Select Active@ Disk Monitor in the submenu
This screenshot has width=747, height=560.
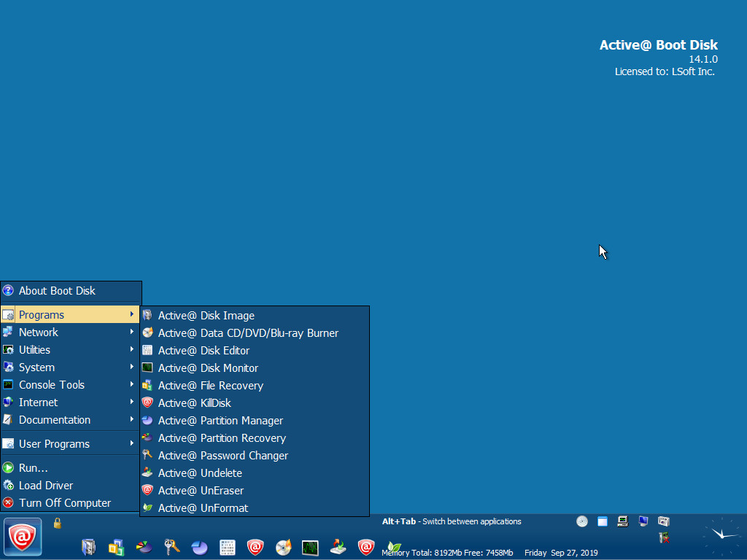[x=255, y=368]
